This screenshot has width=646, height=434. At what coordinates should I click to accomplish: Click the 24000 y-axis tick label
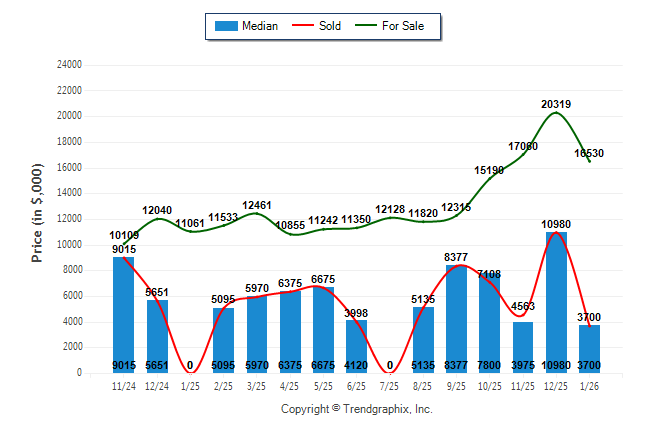coord(67,65)
